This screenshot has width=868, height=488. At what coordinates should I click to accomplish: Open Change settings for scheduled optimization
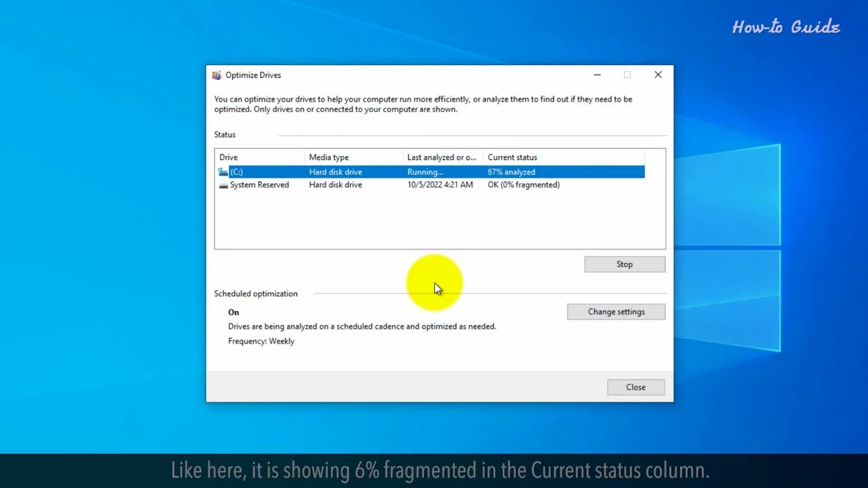point(616,312)
